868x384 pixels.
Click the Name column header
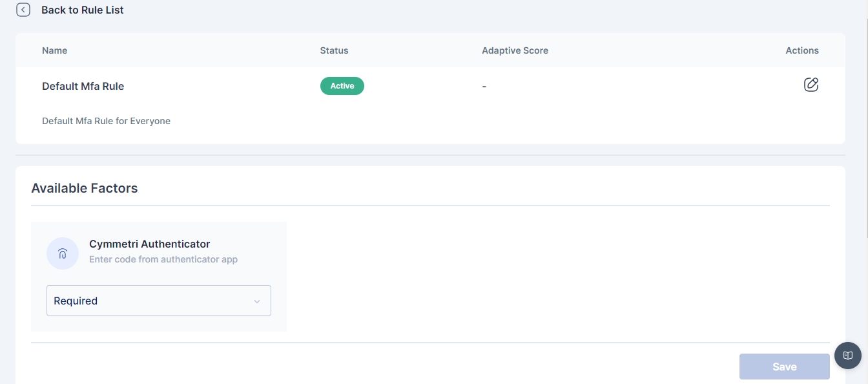[x=54, y=50]
